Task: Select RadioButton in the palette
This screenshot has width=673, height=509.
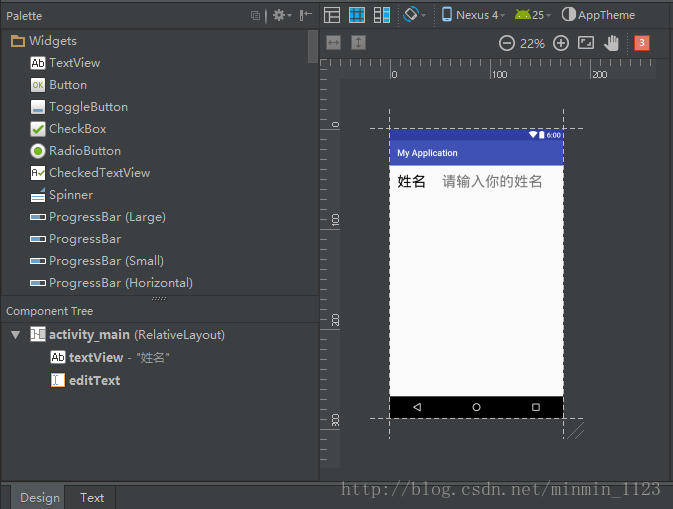Action: 76,151
